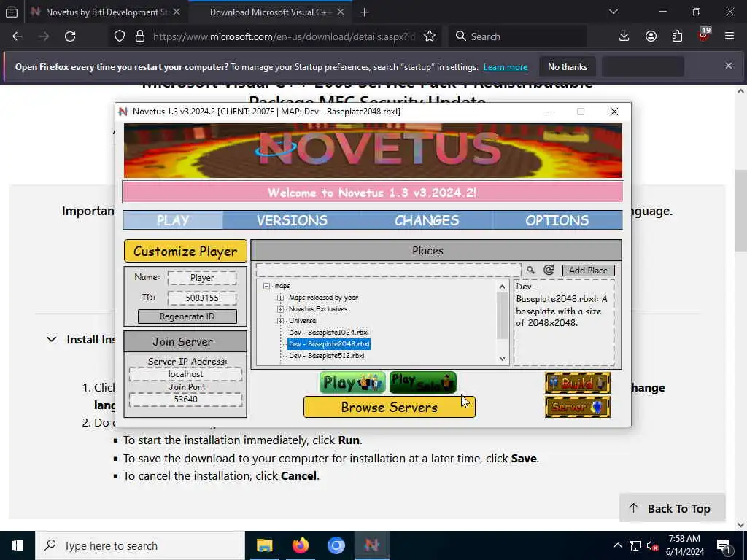
Task: Click the Firefox URL address bar
Action: (284, 36)
